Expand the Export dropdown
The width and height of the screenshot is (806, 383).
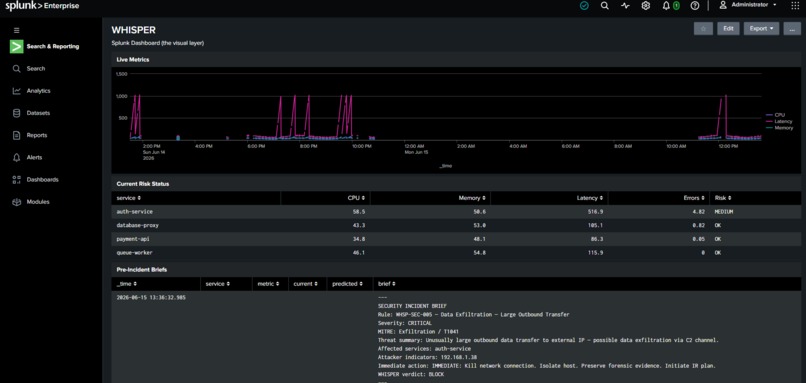pyautogui.click(x=761, y=29)
